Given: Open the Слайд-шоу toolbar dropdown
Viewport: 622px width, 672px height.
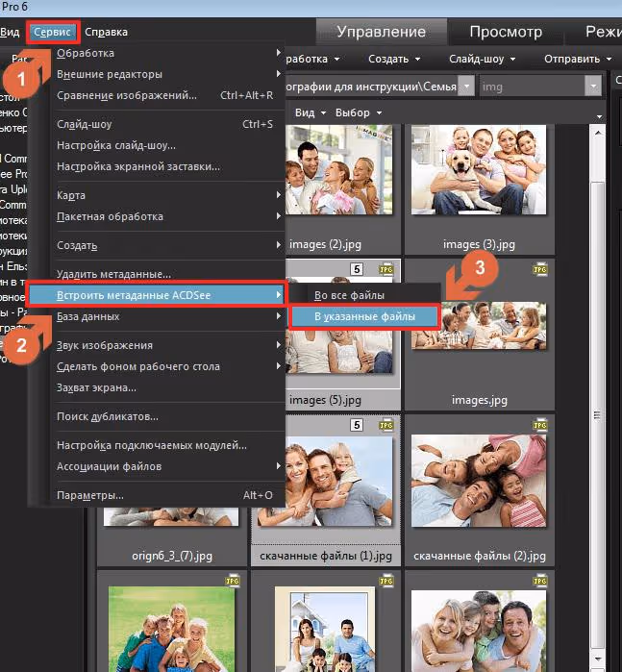Looking at the screenshot, I should coord(482,60).
